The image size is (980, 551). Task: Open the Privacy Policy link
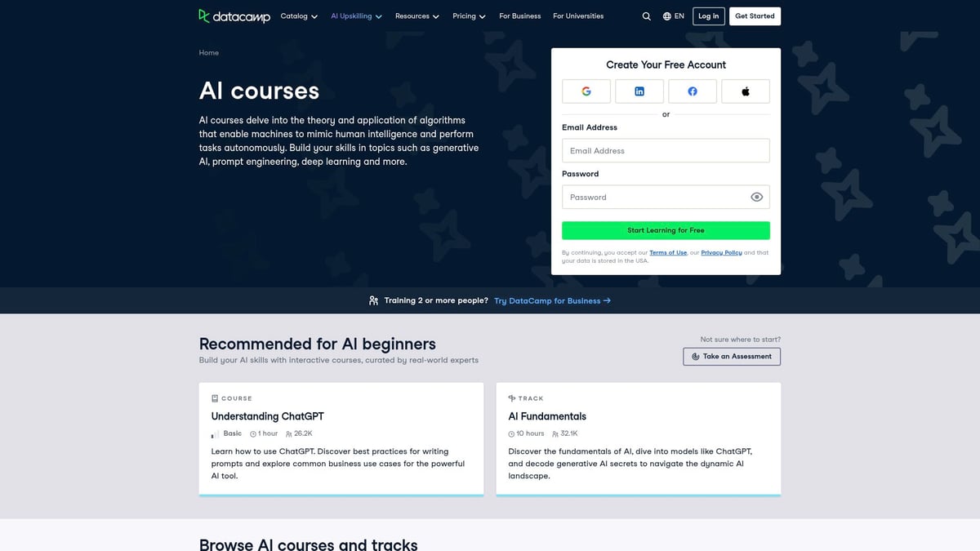pyautogui.click(x=722, y=253)
